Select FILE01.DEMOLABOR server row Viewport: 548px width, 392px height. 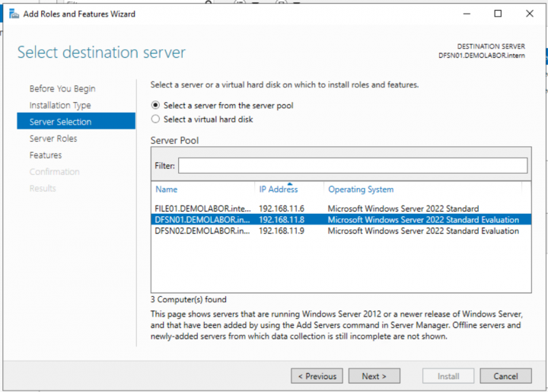[201, 209]
